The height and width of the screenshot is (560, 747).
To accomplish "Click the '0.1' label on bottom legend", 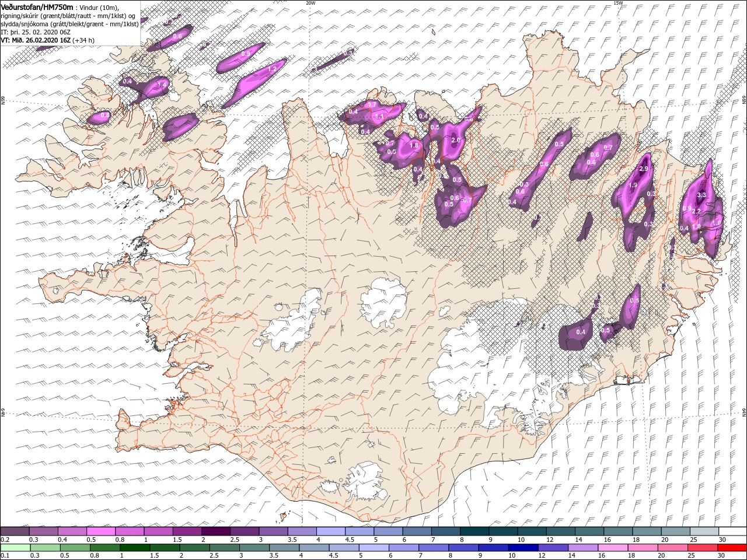I will pyautogui.click(x=5, y=556).
